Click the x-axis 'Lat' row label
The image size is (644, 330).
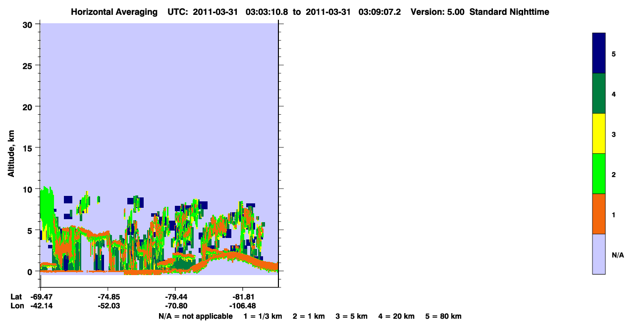click(16, 297)
